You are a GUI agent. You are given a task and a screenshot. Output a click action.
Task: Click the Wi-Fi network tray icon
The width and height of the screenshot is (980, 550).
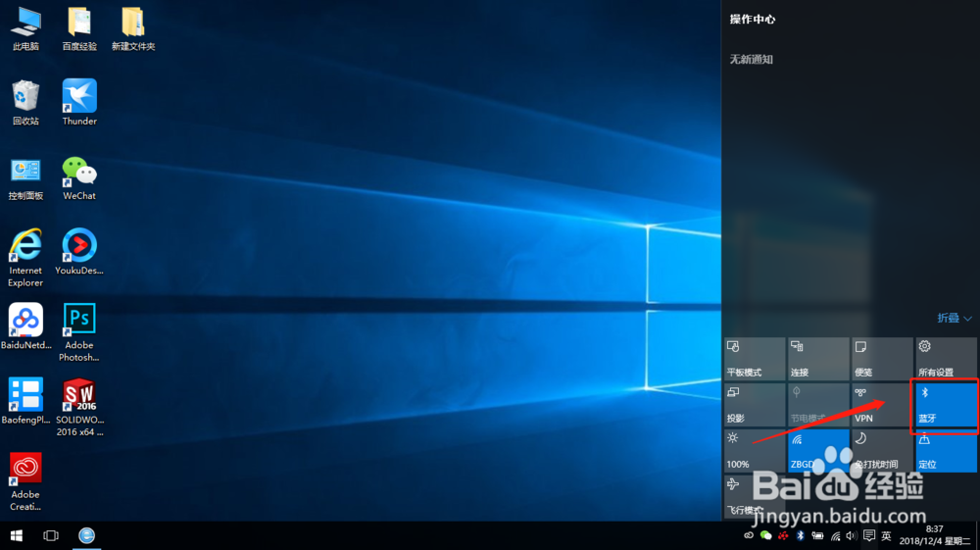(x=836, y=535)
